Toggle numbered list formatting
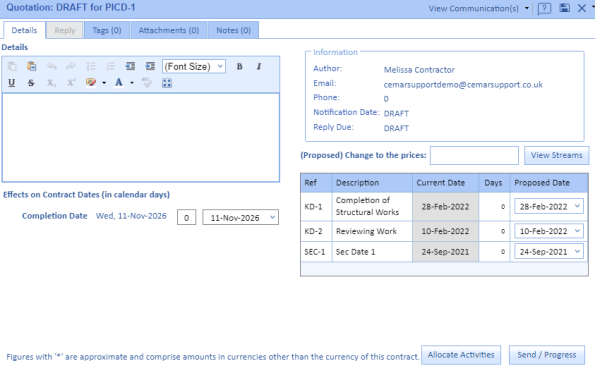Viewport: 595px width, 373px height. point(110,66)
